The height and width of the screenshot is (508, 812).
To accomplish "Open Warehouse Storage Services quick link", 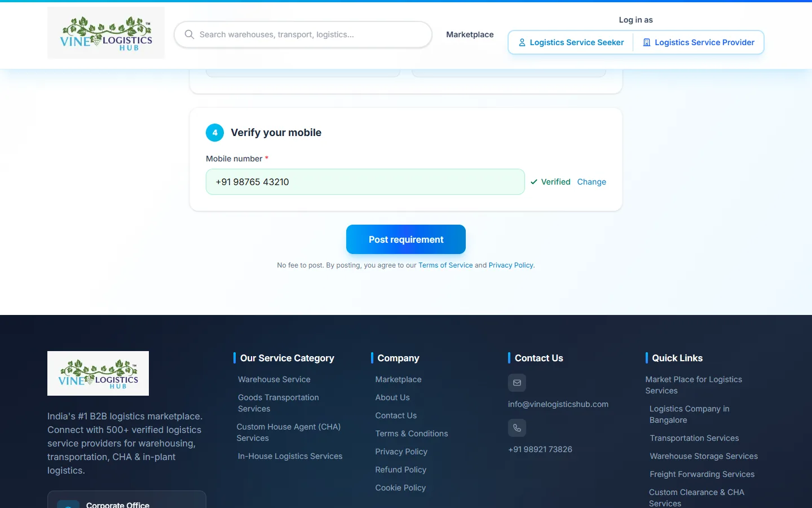I will click(x=704, y=456).
